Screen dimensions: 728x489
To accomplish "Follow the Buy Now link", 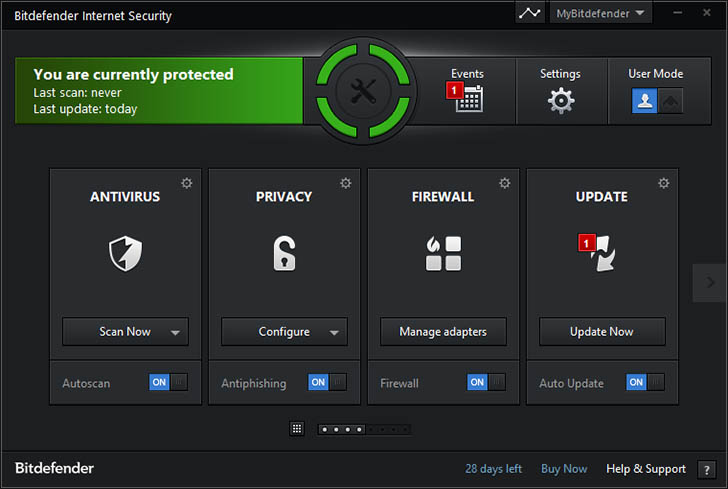I will pos(564,469).
